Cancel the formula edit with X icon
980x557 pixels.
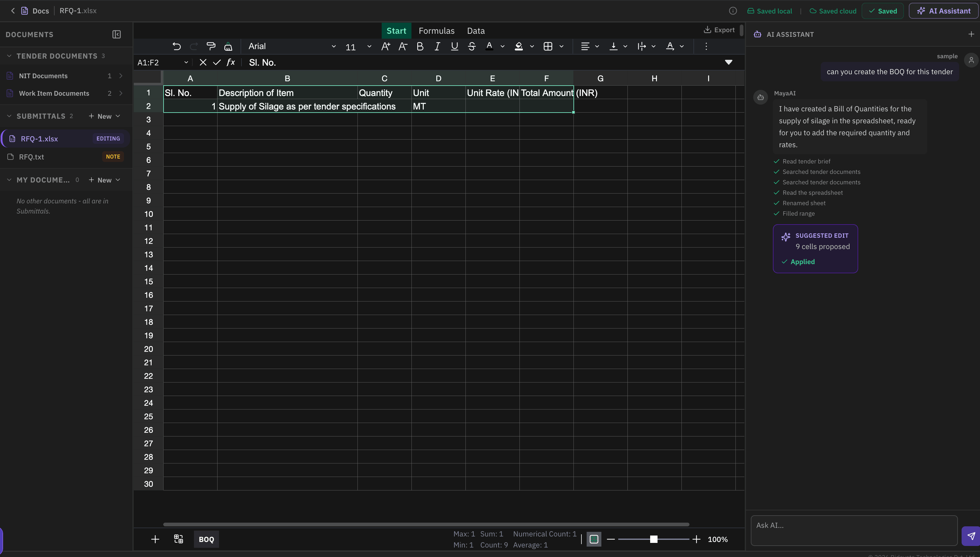click(x=203, y=62)
